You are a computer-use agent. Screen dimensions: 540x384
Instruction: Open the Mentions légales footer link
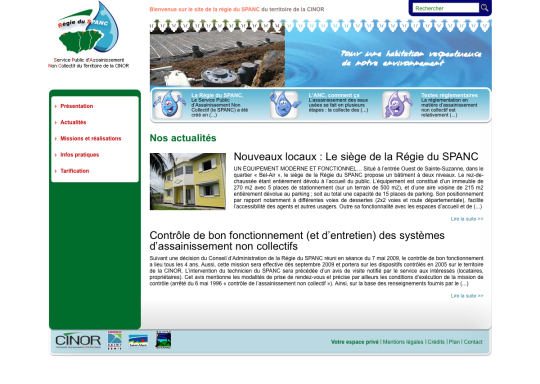click(403, 342)
